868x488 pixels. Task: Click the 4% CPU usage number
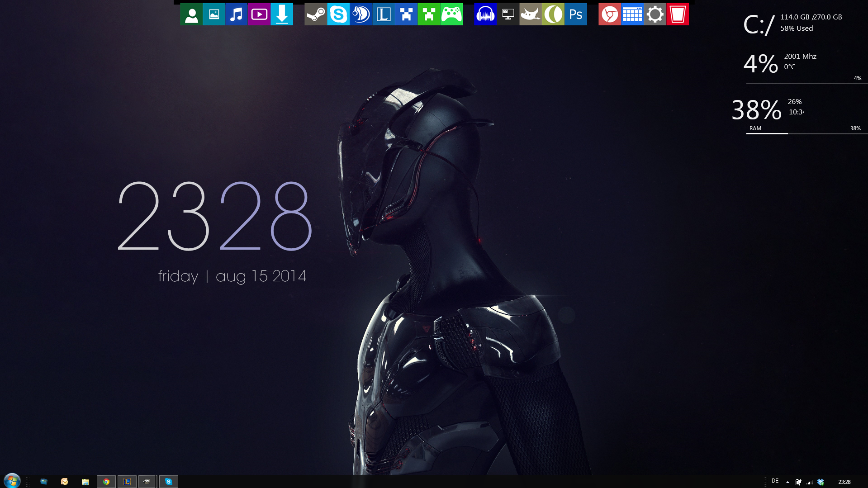coord(761,64)
